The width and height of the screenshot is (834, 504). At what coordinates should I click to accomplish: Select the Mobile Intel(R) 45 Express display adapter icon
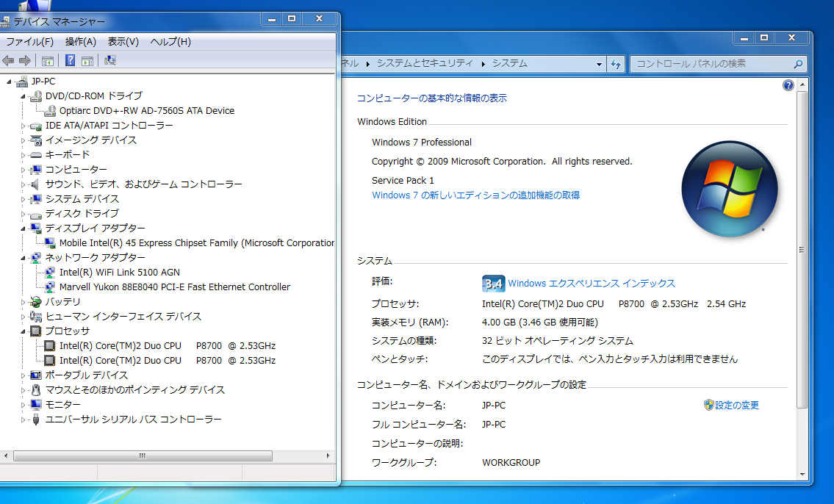pyautogui.click(x=50, y=243)
